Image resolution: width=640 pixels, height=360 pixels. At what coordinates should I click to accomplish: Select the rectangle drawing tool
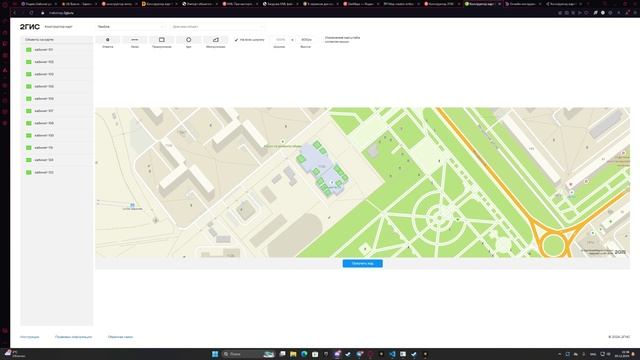162,40
